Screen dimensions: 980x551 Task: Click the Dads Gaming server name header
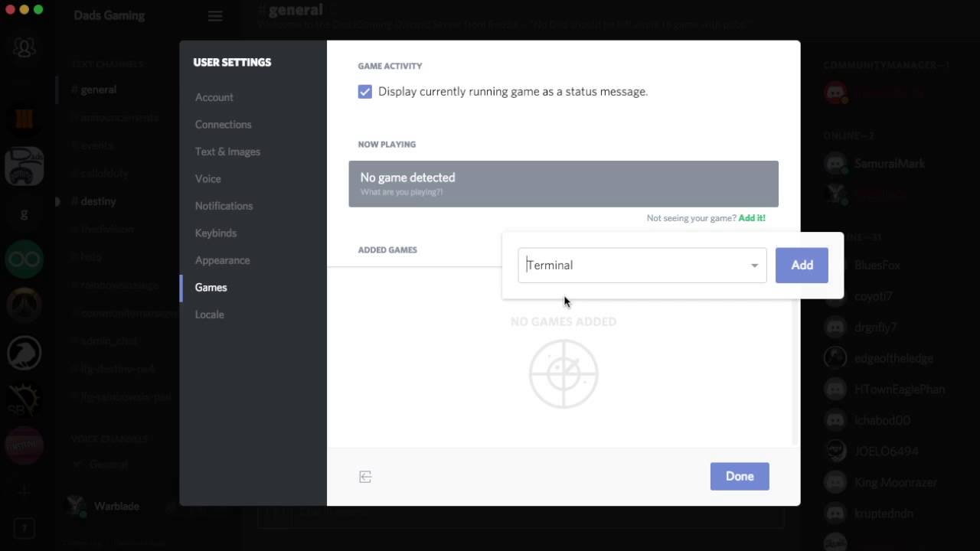109,15
